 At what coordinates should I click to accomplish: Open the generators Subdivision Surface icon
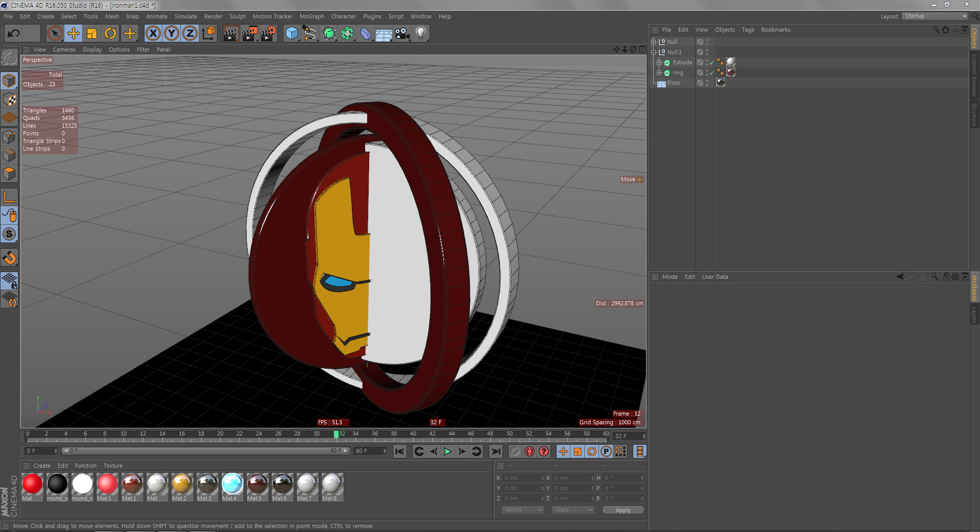pyautogui.click(x=329, y=34)
